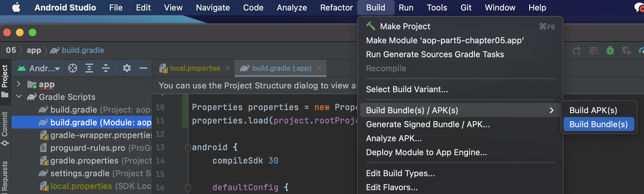The image size is (644, 194).
Task: Click the local.properties tab file icon
Action: click(163, 68)
